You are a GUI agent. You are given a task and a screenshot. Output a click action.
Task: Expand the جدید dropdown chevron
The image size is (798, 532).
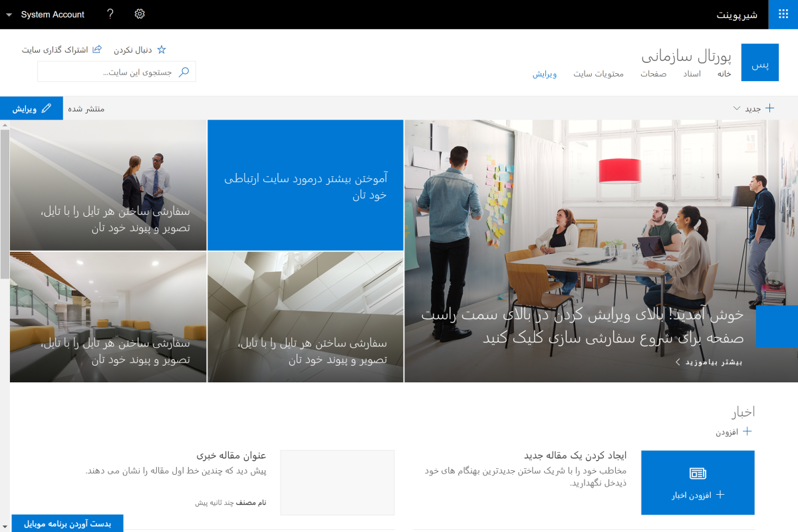(x=737, y=108)
